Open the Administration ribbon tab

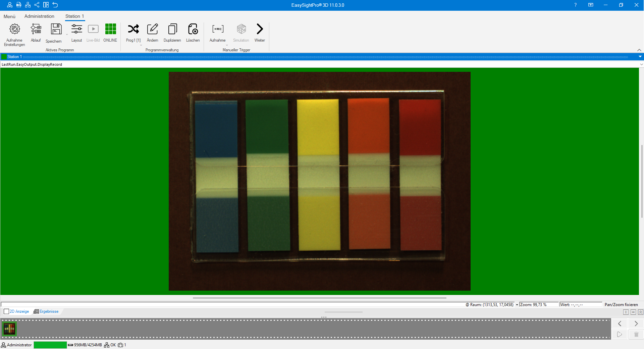click(x=39, y=16)
